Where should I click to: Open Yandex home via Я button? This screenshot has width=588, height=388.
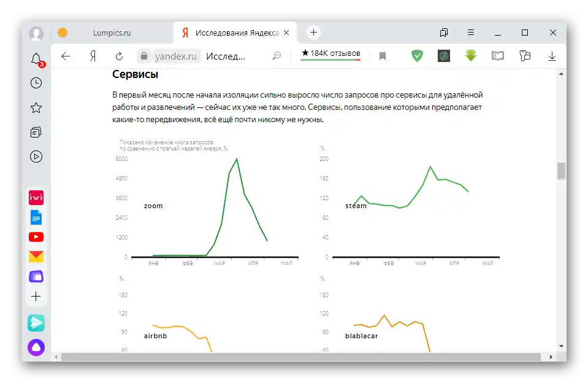click(x=93, y=56)
